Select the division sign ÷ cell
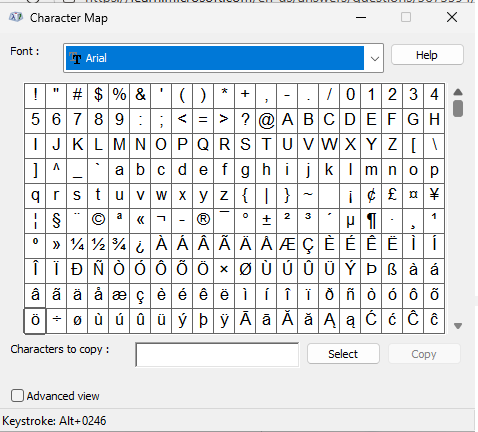 [x=56, y=320]
